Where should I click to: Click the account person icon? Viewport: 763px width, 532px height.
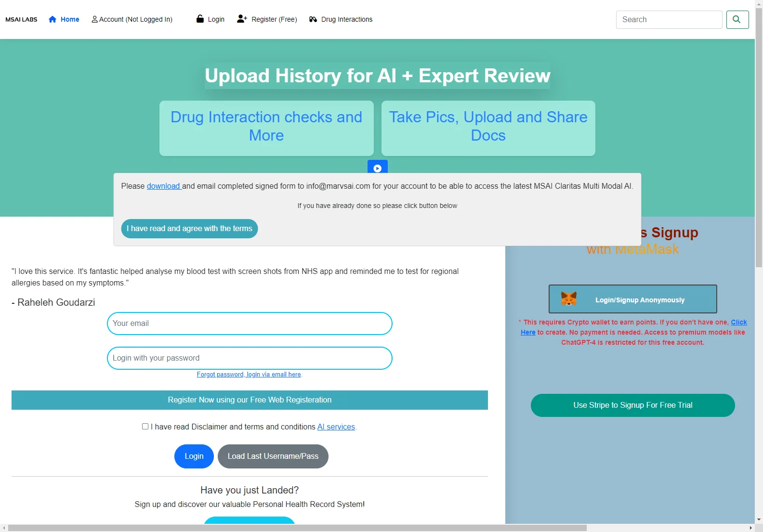(94, 19)
